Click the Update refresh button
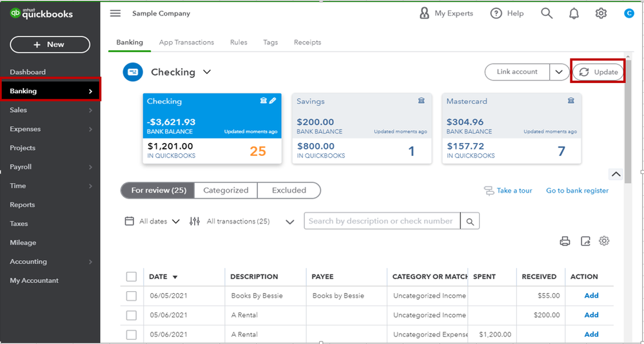644x344 pixels. click(x=598, y=72)
